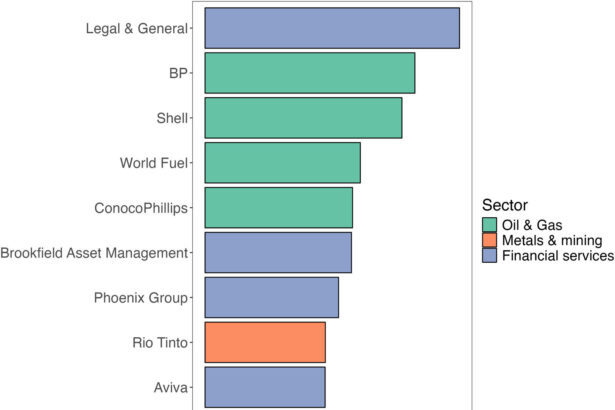Click the Metals & mining orange legend swatch
The height and width of the screenshot is (410, 615).
[x=490, y=241]
